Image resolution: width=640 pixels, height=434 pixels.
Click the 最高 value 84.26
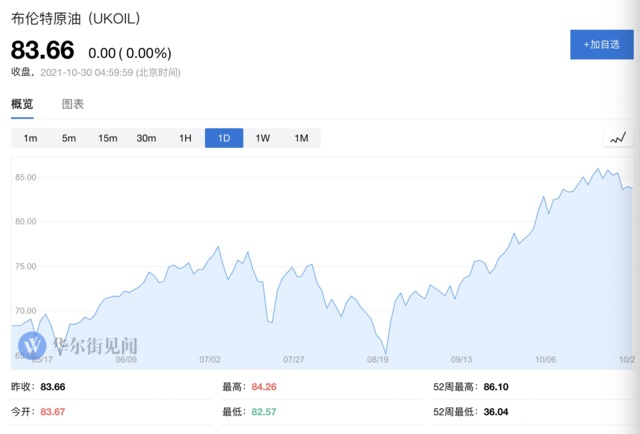[x=264, y=386]
